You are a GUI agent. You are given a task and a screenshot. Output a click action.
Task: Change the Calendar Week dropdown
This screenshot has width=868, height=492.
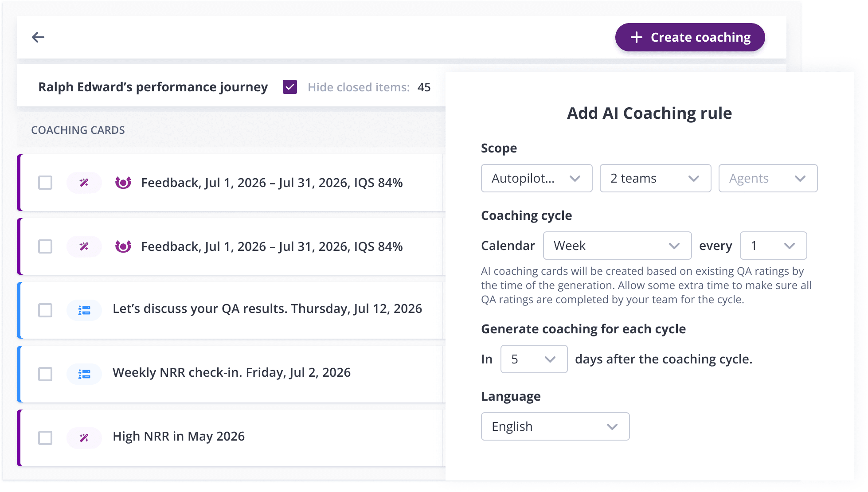pyautogui.click(x=617, y=246)
